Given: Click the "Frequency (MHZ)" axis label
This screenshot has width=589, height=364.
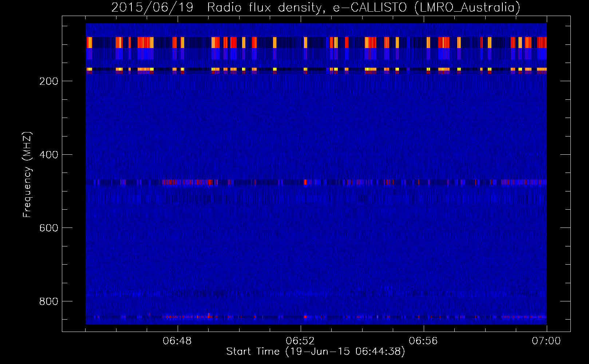Looking at the screenshot, I should (x=27, y=175).
